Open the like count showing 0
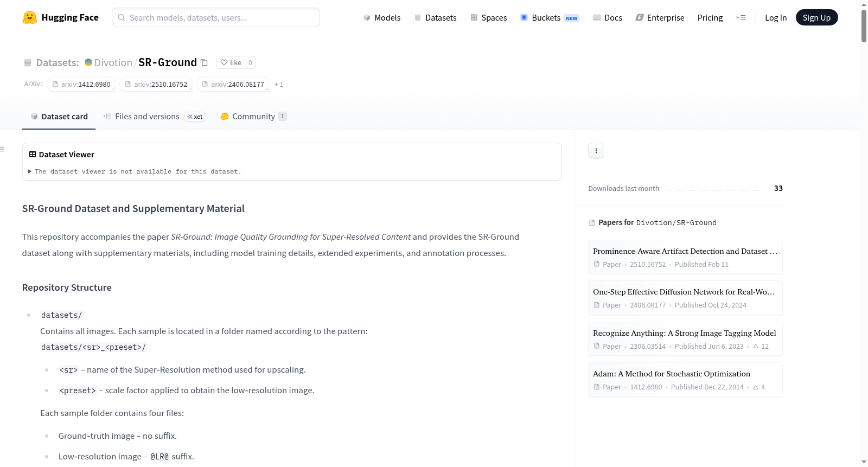 click(x=250, y=62)
